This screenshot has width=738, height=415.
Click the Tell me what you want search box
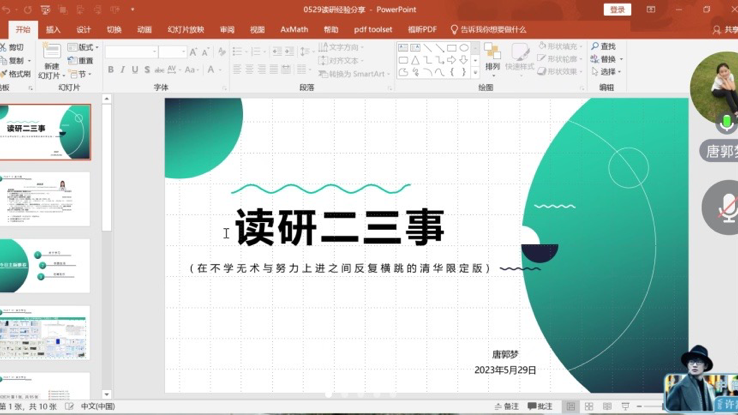[x=488, y=30]
